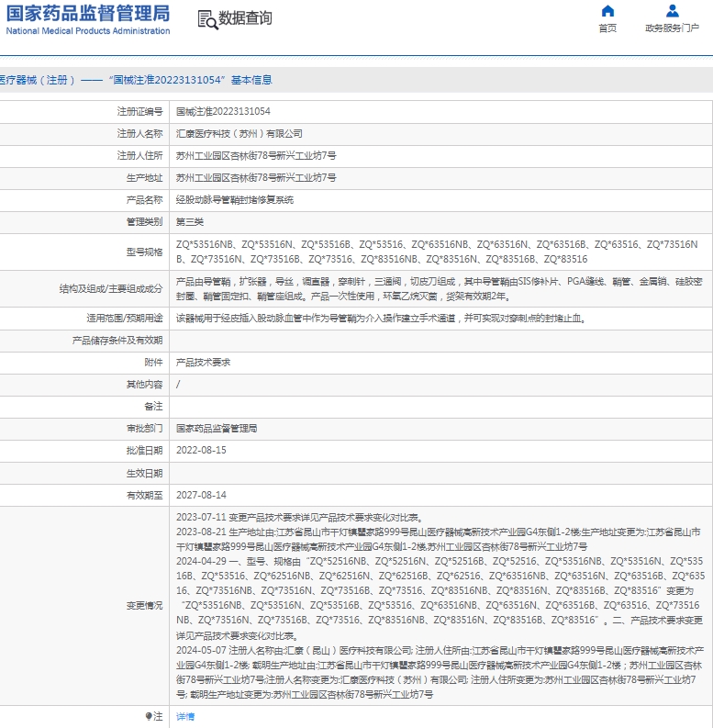Screen dimensions: 713x728
Task: Click the 2024-04-29 model change entry
Action: point(440,598)
